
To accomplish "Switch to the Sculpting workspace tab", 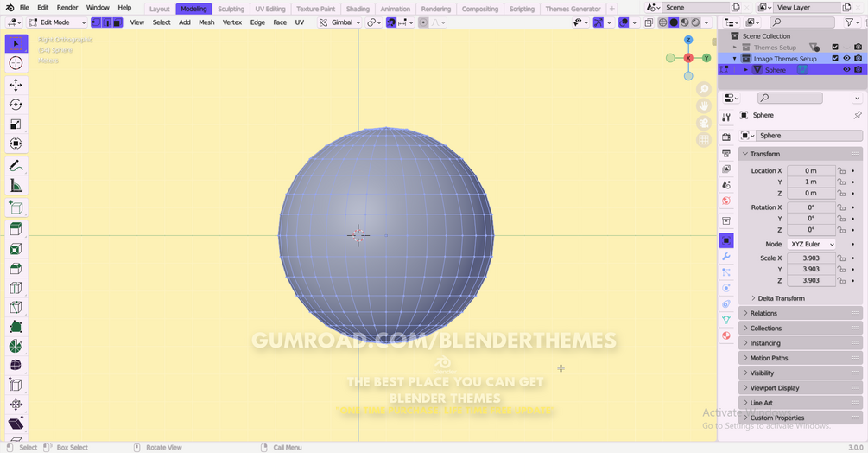I will pos(231,9).
